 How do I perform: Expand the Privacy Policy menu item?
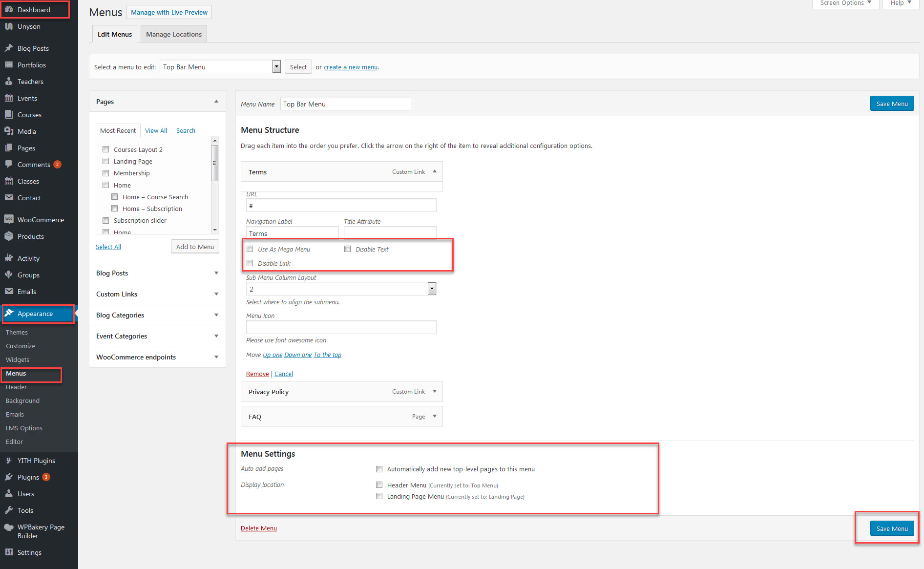coord(434,392)
